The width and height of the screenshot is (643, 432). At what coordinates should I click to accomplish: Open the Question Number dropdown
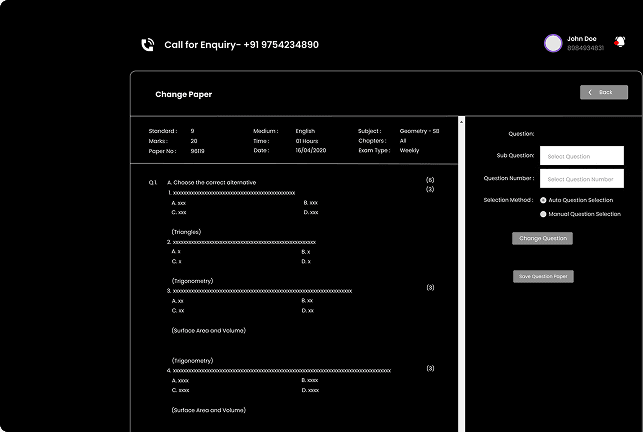coord(581,179)
